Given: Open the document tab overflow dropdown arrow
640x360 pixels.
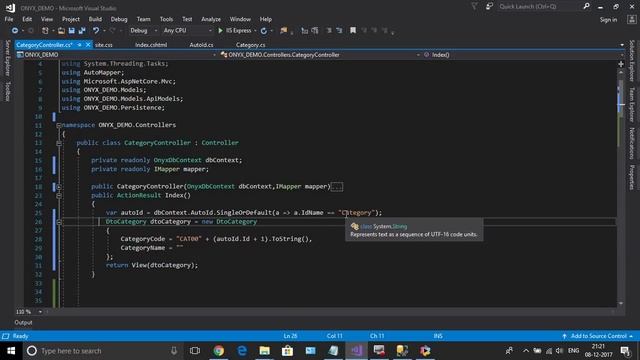Looking at the screenshot, I should [622, 45].
